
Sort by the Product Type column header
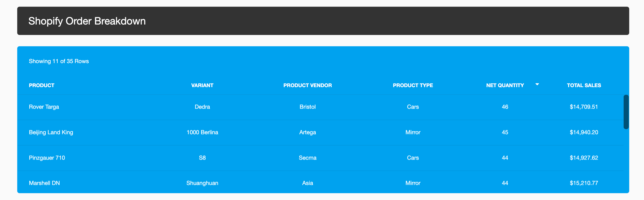[413, 85]
